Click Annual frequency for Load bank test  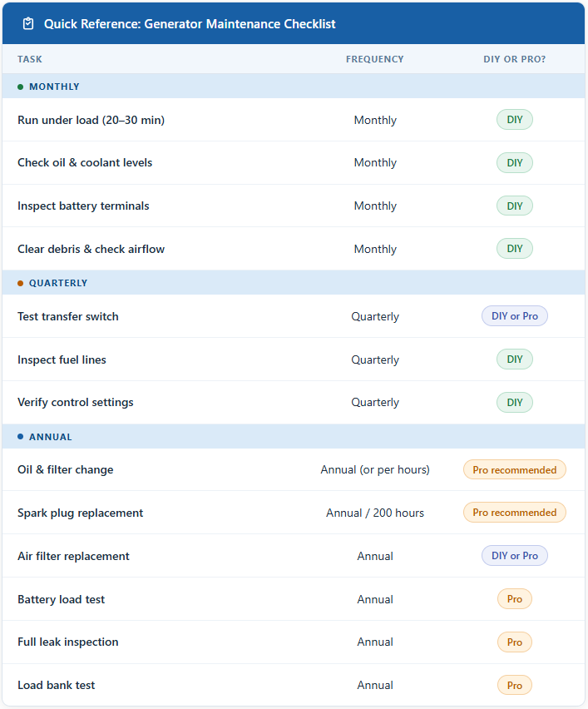pyautogui.click(x=375, y=685)
